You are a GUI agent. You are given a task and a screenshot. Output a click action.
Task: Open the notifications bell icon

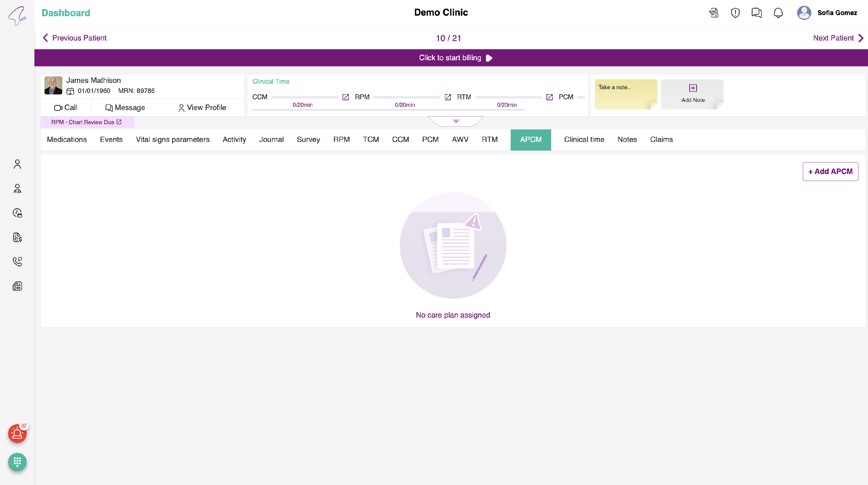[778, 13]
